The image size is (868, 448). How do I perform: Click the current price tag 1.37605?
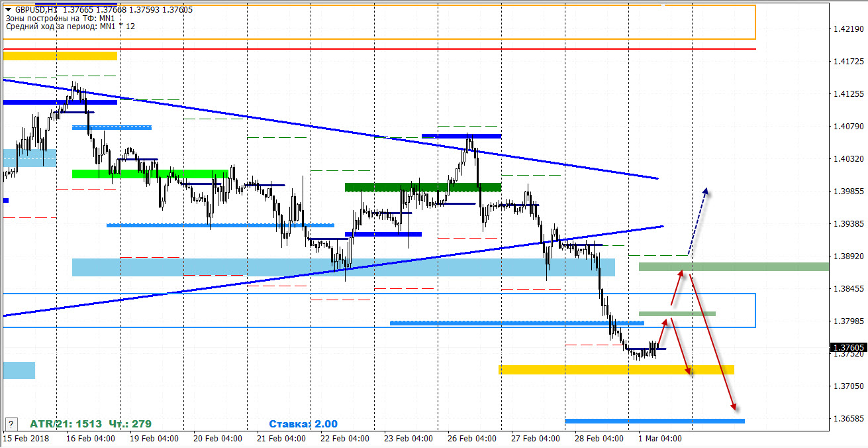848,347
